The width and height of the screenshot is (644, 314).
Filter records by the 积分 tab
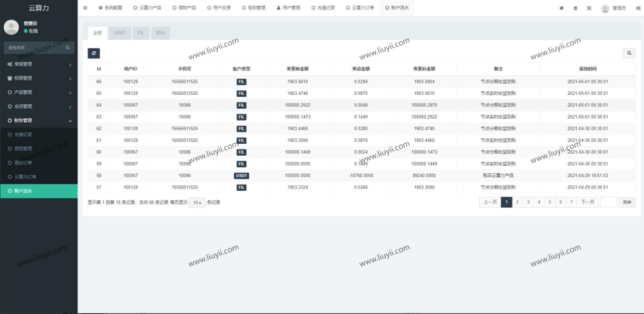click(x=160, y=33)
